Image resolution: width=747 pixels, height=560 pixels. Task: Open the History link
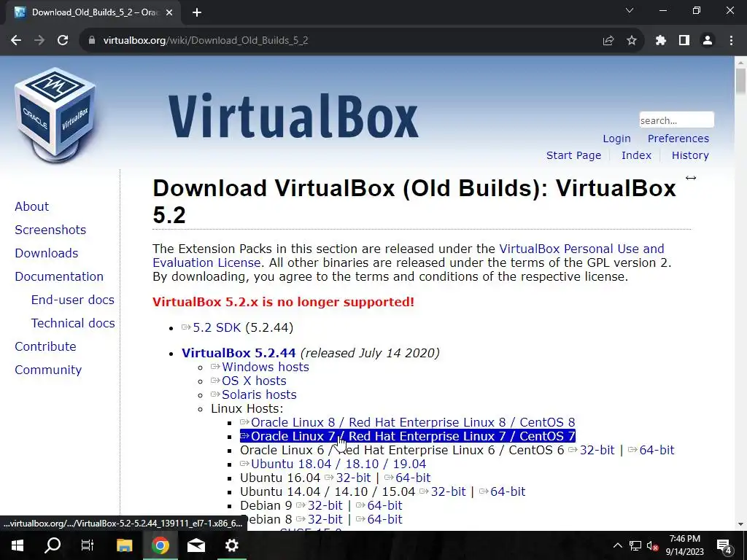coord(690,155)
